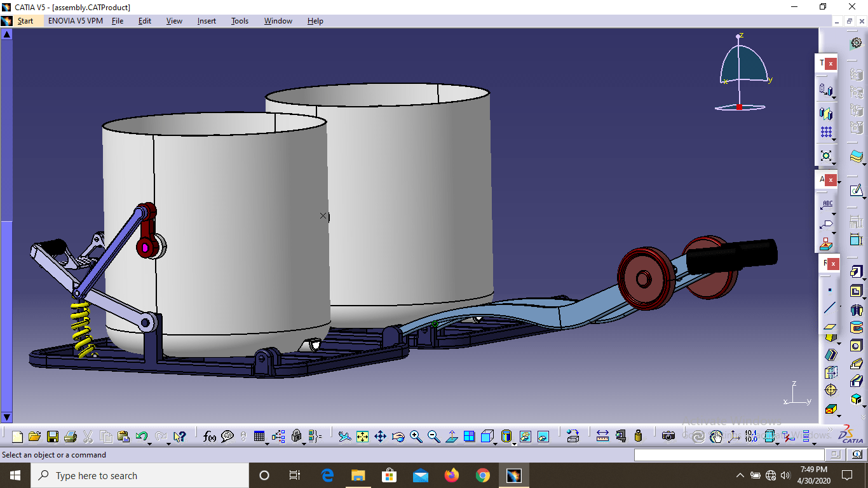Create a multi-view layout

pos(470,437)
